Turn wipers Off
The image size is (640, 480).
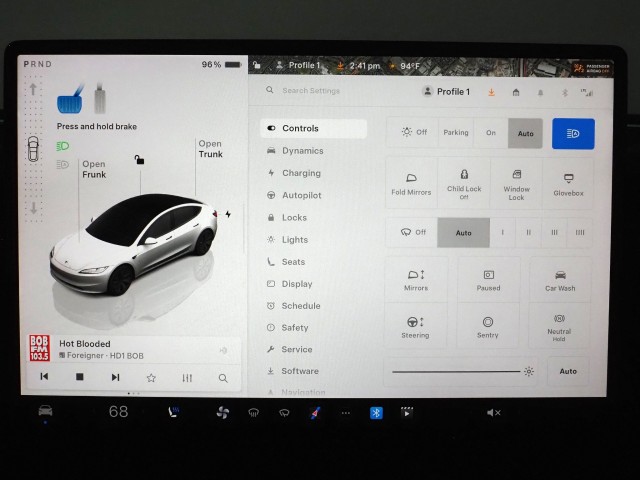click(412, 232)
